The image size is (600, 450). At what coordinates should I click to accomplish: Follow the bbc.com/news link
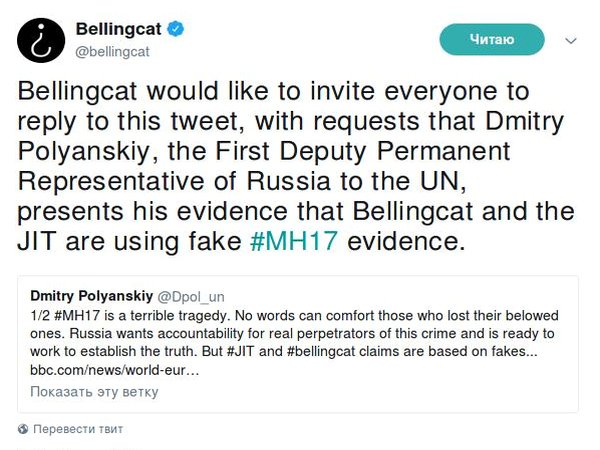(x=115, y=371)
